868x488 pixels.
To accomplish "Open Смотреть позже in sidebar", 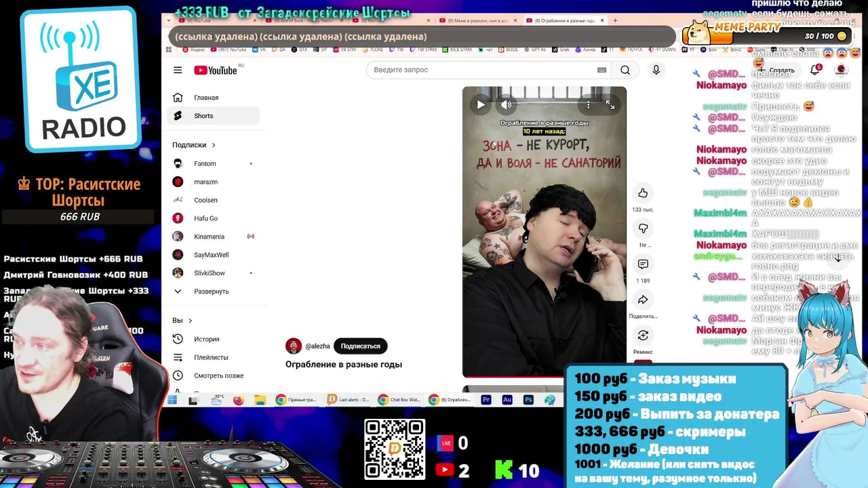I will pyautogui.click(x=213, y=375).
